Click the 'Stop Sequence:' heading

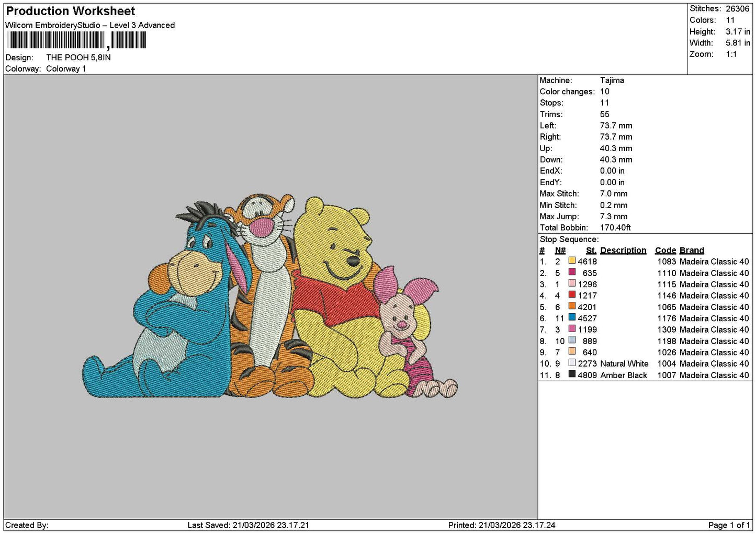(569, 240)
